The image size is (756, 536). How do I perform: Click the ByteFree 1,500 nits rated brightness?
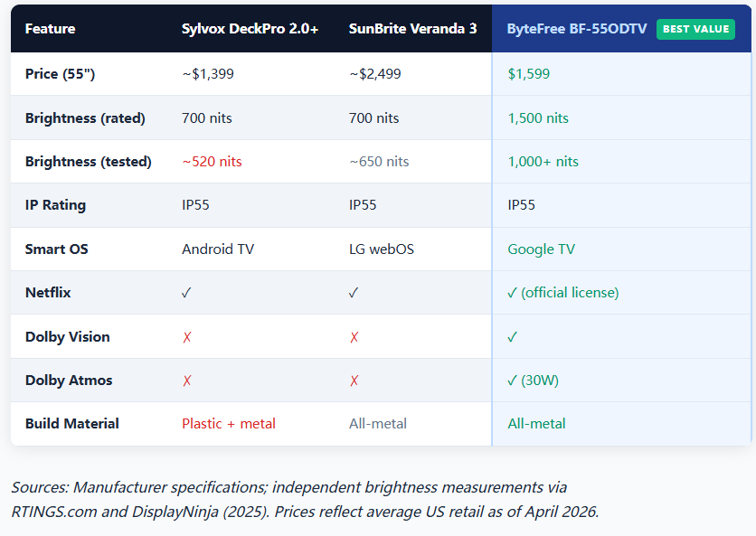point(538,118)
